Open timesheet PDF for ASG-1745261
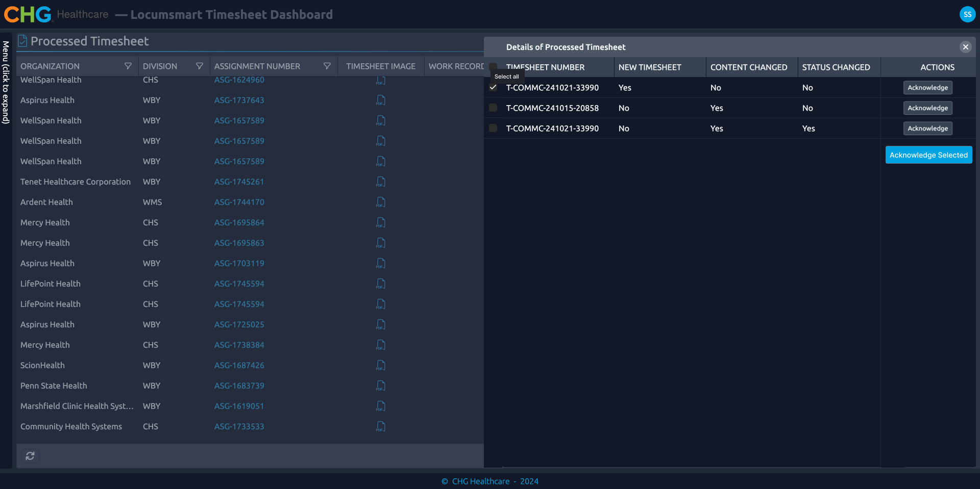The height and width of the screenshot is (489, 980). 381,182
